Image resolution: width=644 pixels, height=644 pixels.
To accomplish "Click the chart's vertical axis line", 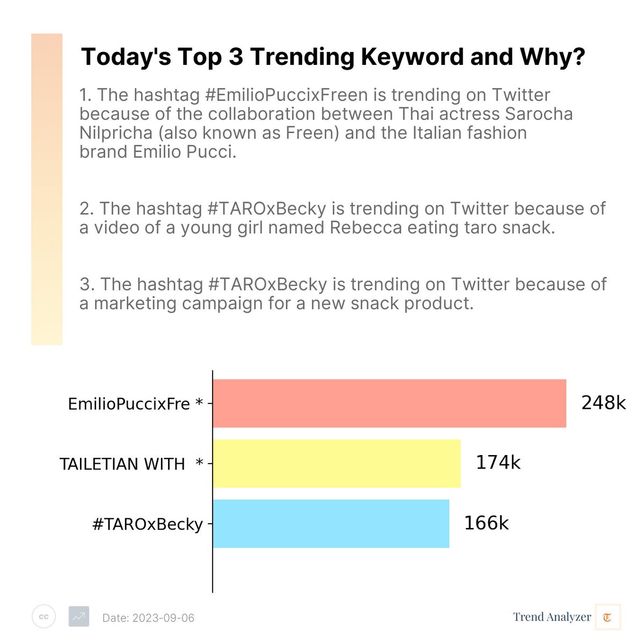I will click(213, 481).
